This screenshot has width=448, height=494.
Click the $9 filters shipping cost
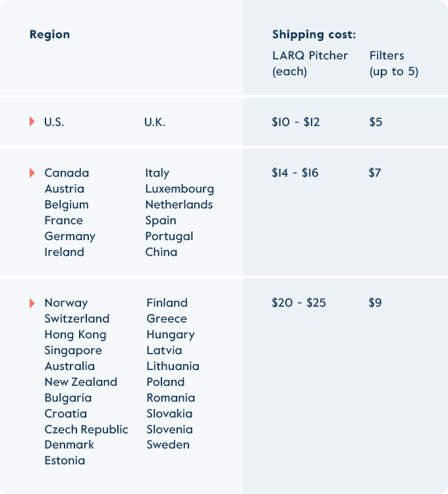point(375,303)
